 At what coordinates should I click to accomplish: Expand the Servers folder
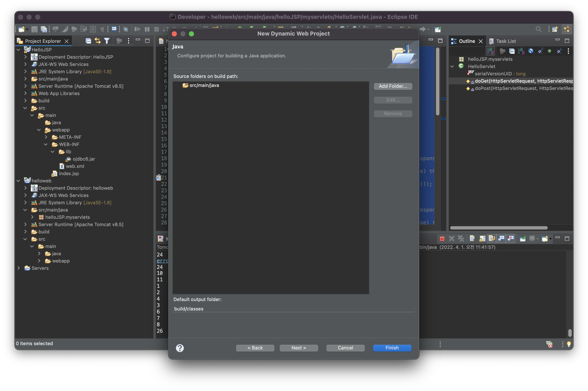pyautogui.click(x=18, y=268)
